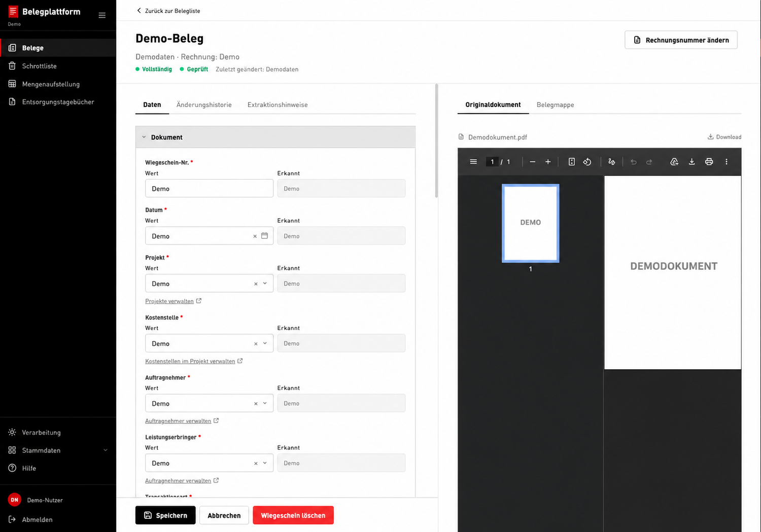761x532 pixels.
Task: Open Entsorgungstagebücher in the sidebar
Action: click(x=58, y=102)
